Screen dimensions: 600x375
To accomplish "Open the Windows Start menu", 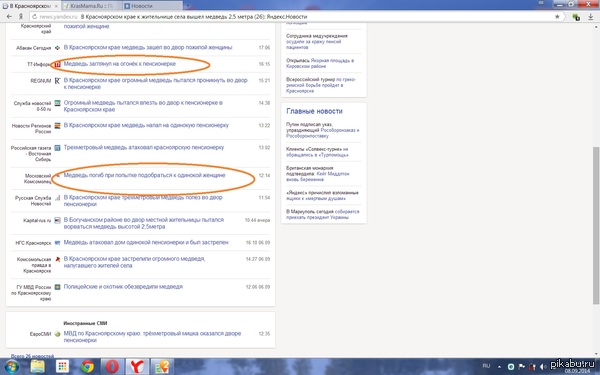I will [12, 367].
